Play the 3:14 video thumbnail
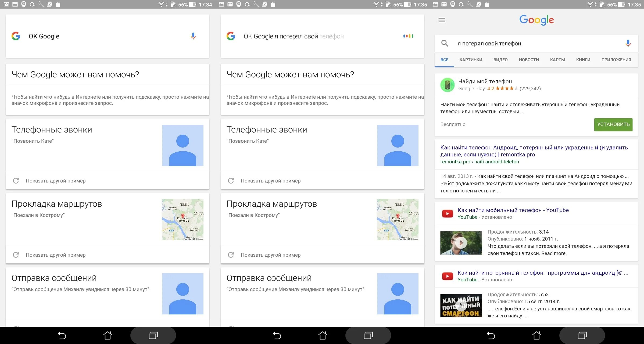The width and height of the screenshot is (644, 344). point(461,243)
